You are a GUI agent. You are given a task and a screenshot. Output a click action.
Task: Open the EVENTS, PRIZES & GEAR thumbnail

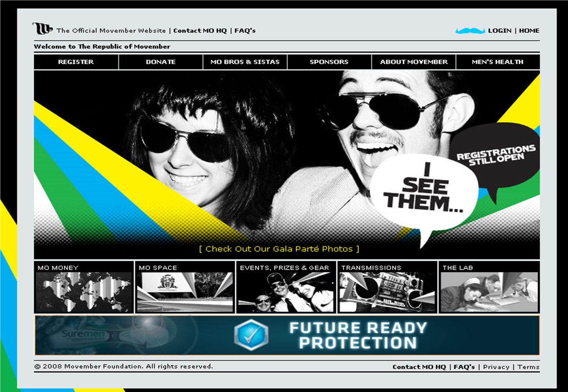pos(286,287)
